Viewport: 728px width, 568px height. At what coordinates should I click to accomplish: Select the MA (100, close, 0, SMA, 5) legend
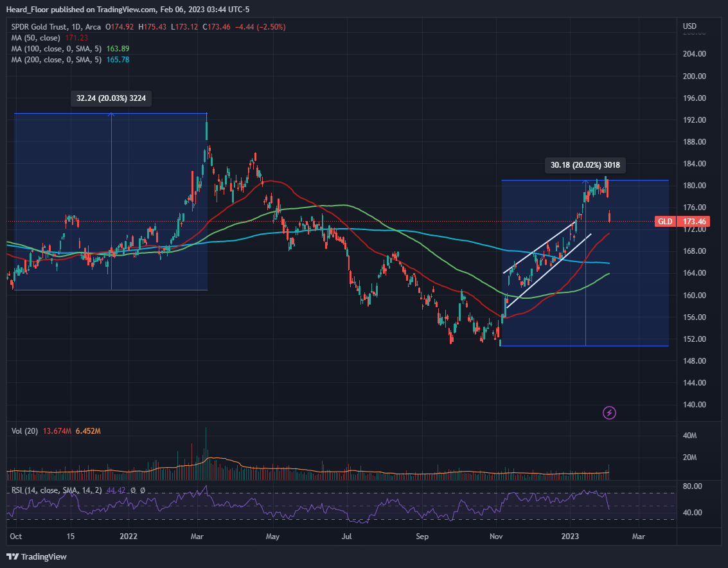coord(56,49)
